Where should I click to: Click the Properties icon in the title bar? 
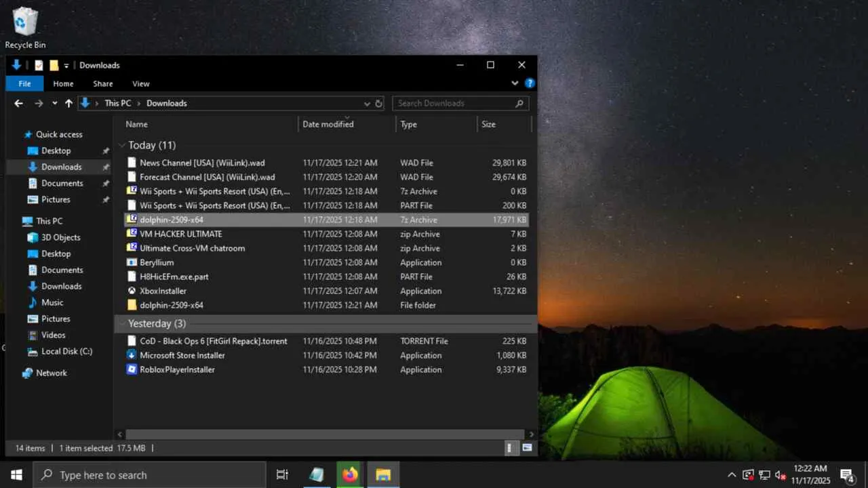pos(39,65)
